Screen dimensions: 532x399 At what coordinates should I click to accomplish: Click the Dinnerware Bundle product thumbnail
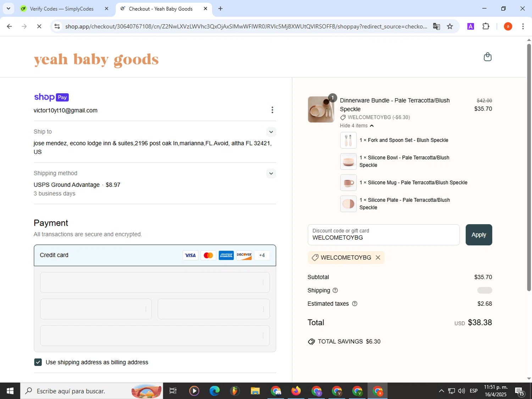coord(321,110)
